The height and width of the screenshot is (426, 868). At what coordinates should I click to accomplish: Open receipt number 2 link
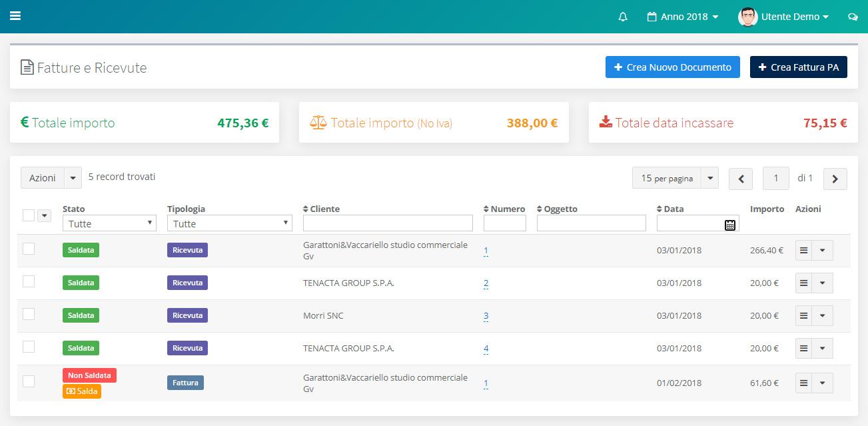coord(486,283)
